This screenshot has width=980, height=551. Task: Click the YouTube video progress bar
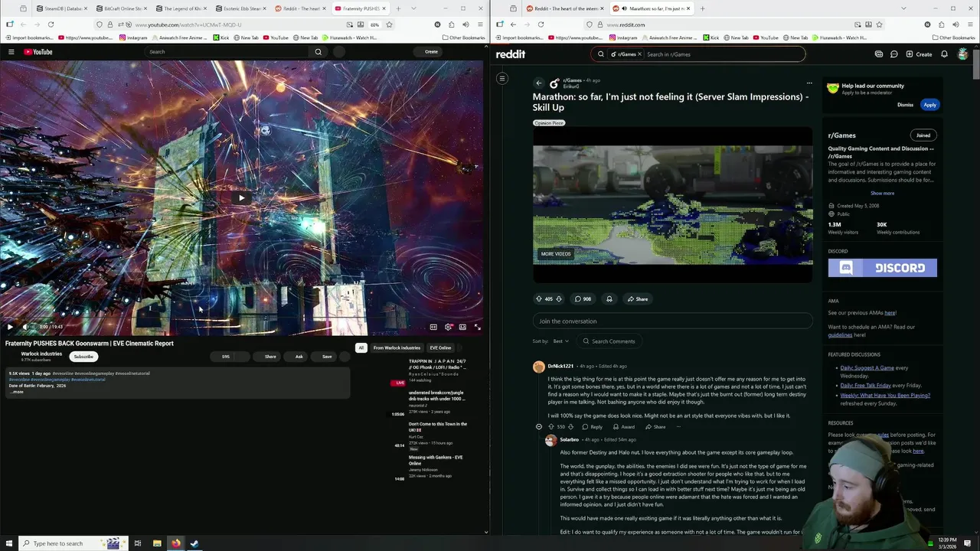click(241, 318)
